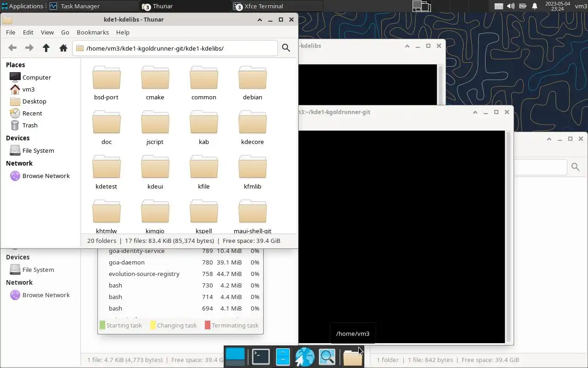The width and height of the screenshot is (588, 368).
Task: Select goa-identity-service row in Task Manager
Action: tap(181, 251)
